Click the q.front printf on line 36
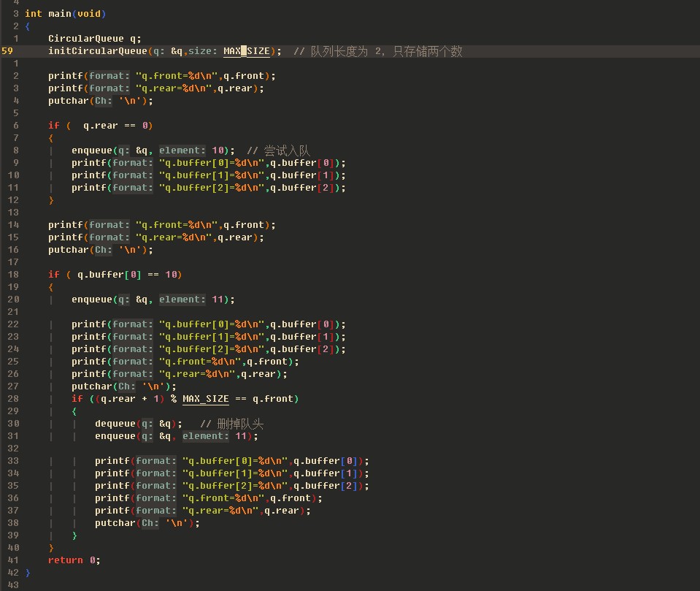The height and width of the screenshot is (591, 700). (209, 498)
